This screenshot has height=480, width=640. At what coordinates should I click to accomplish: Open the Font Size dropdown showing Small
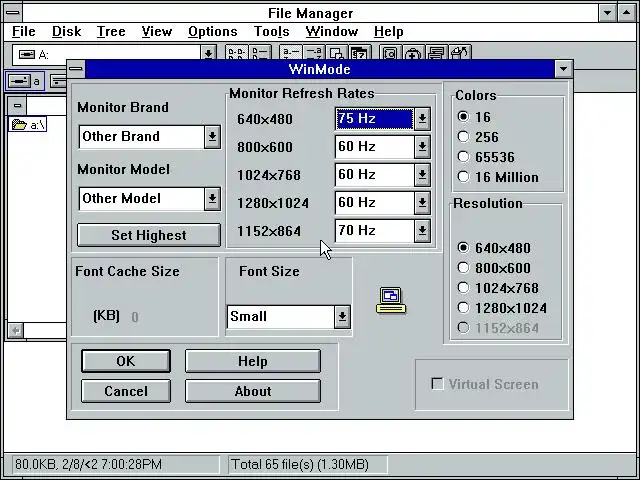point(342,317)
